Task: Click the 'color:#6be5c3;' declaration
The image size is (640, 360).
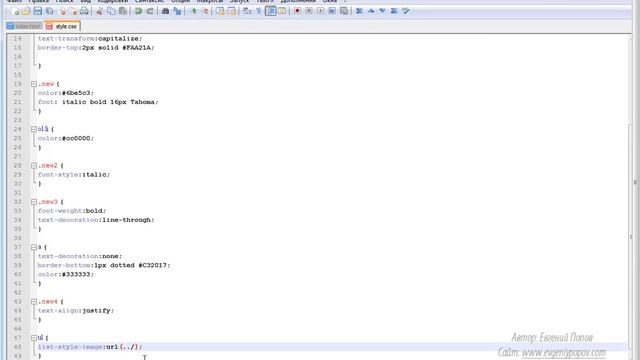Action: [66, 93]
